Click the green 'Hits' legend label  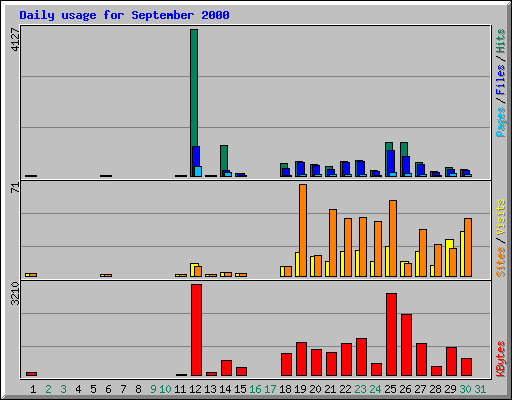500,41
